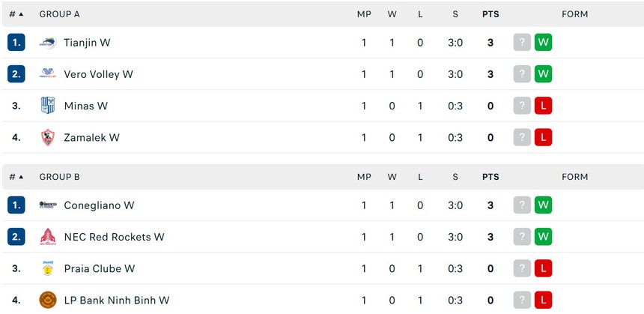Open Tianjin W team page link

(87, 43)
